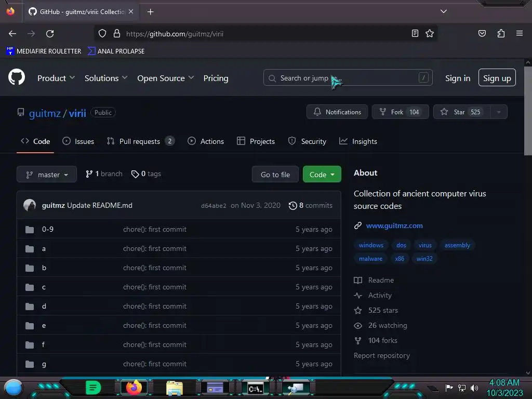
Task: Open Pocket save icon in toolbar
Action: click(x=482, y=33)
